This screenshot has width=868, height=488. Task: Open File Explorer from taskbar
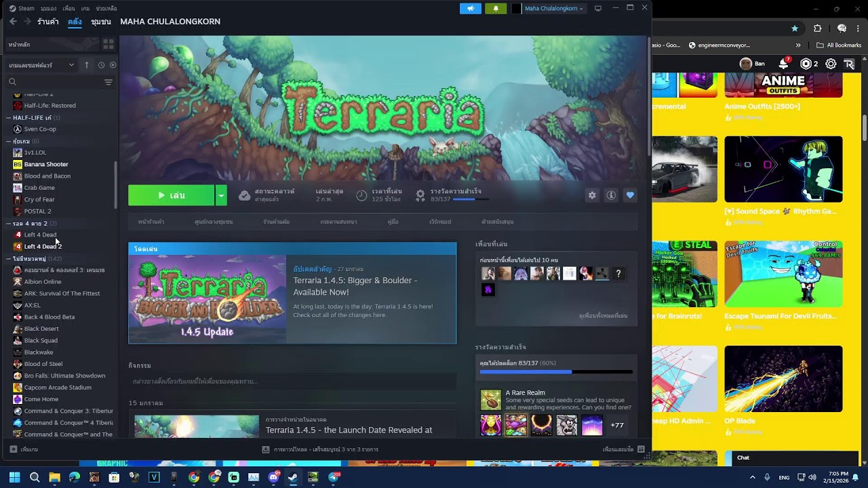pos(54,477)
